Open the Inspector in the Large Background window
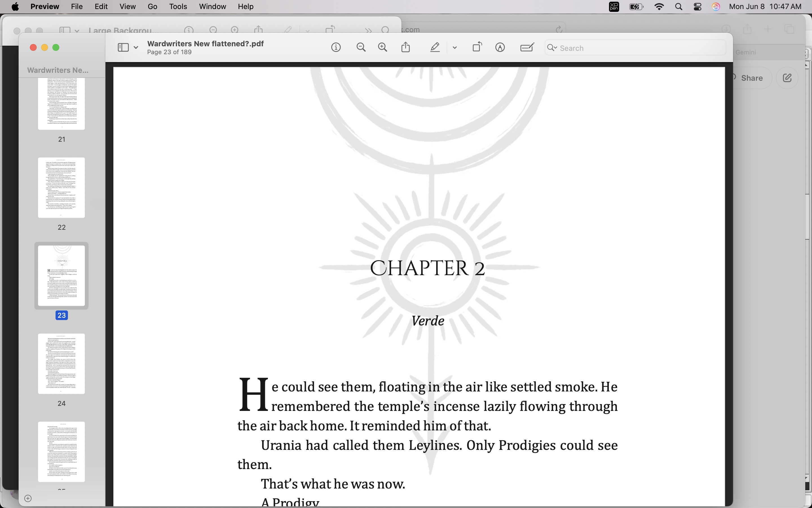This screenshot has width=812, height=508. (x=189, y=30)
